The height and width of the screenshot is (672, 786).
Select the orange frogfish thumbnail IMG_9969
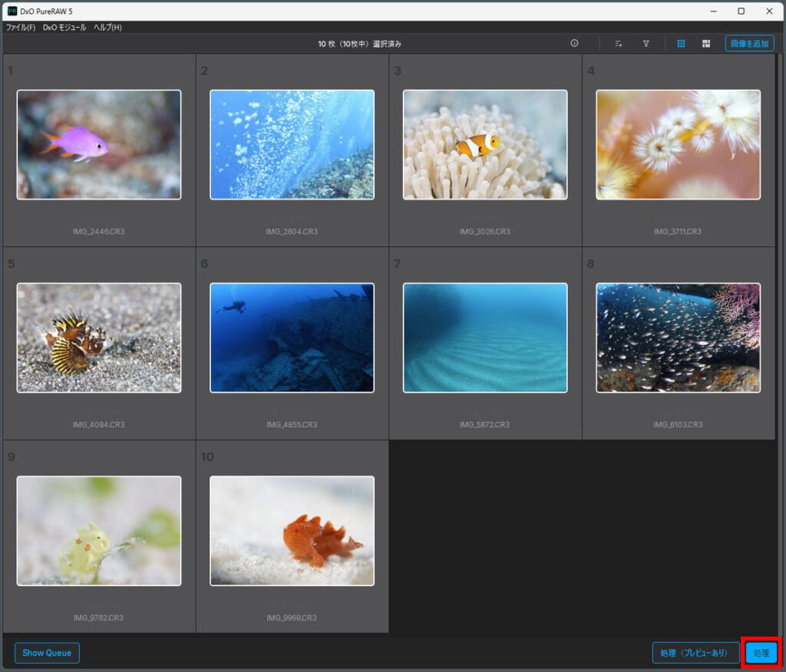pyautogui.click(x=292, y=531)
